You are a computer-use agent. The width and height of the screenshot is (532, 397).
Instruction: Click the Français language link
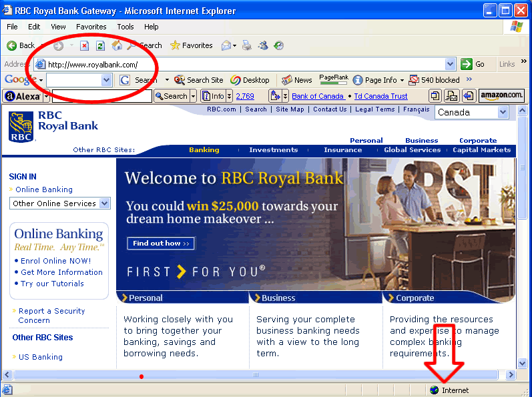(x=417, y=109)
